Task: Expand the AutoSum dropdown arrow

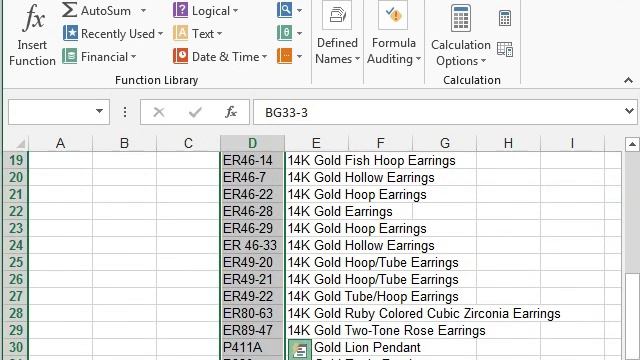Action: [x=143, y=11]
